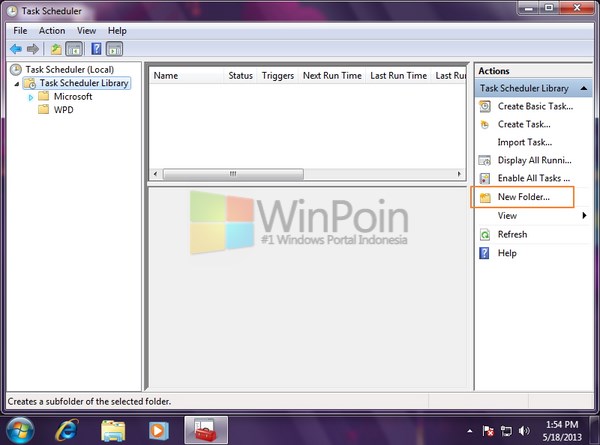The width and height of the screenshot is (600, 445).
Task: Click Enable All Tasks History link
Action: click(534, 178)
